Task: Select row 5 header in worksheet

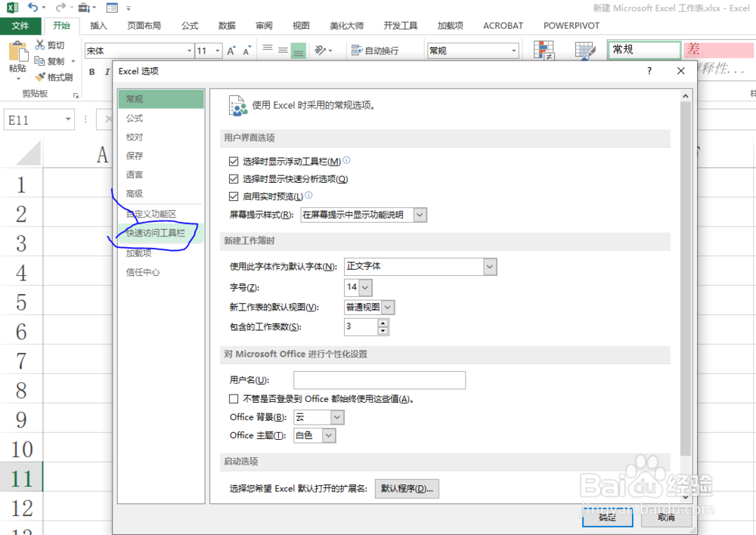Action: (21, 302)
